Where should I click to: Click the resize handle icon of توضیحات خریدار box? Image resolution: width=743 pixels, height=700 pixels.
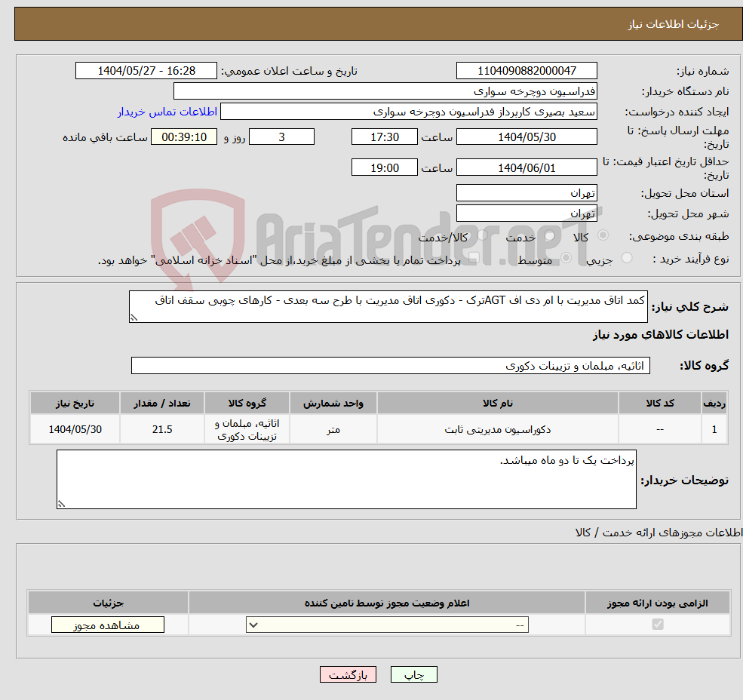(x=62, y=502)
